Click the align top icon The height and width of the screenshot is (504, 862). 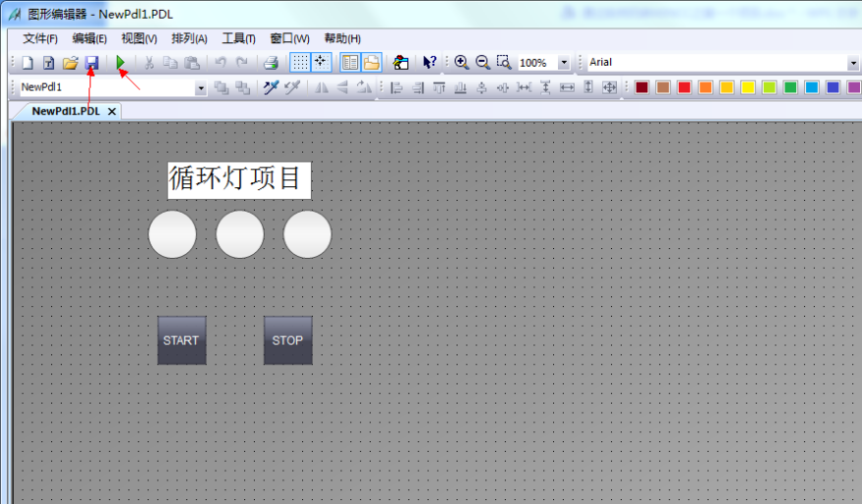[x=438, y=87]
